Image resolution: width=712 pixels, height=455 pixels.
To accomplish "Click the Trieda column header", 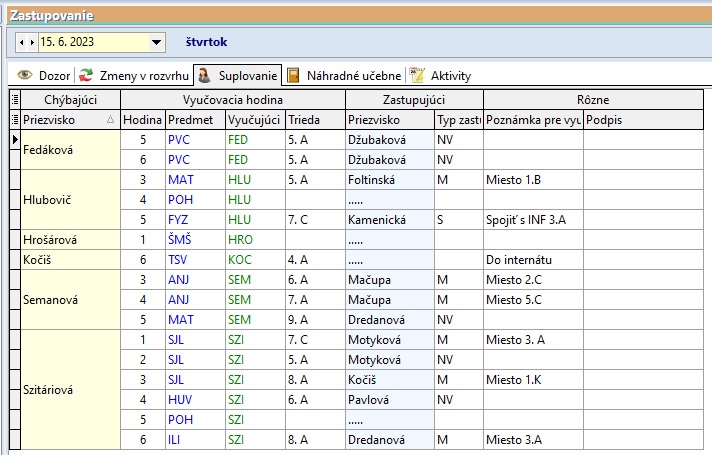I will click(x=302, y=119).
